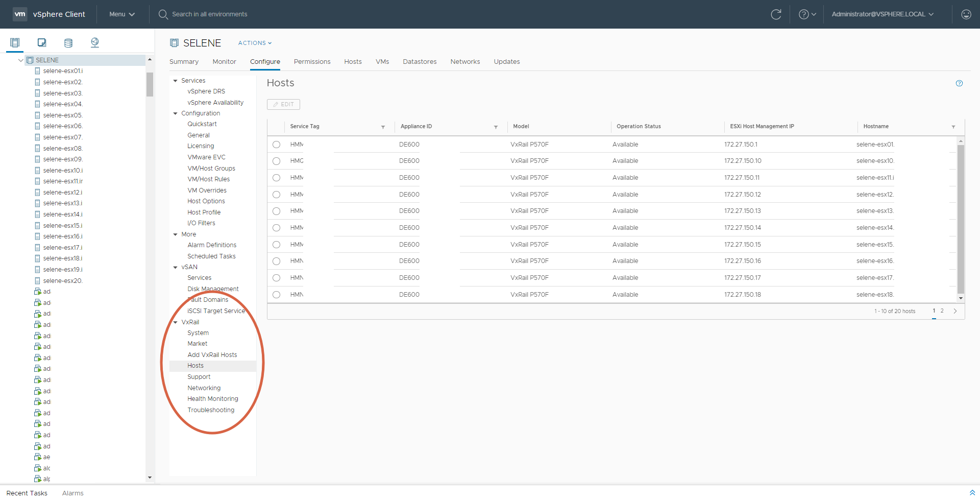The width and height of the screenshot is (980, 500).
Task: Open Health Monitoring under VxRail
Action: click(212, 399)
